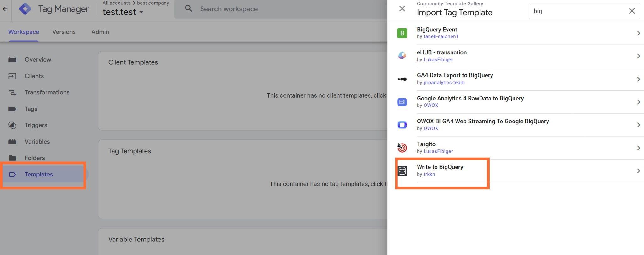Click the Write to BigQuery database icon
The image size is (644, 255).
pyautogui.click(x=402, y=171)
